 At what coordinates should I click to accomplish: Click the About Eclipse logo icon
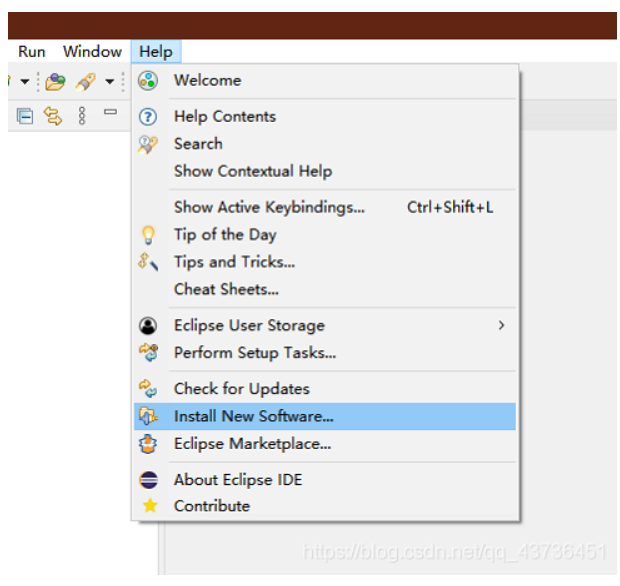click(148, 480)
